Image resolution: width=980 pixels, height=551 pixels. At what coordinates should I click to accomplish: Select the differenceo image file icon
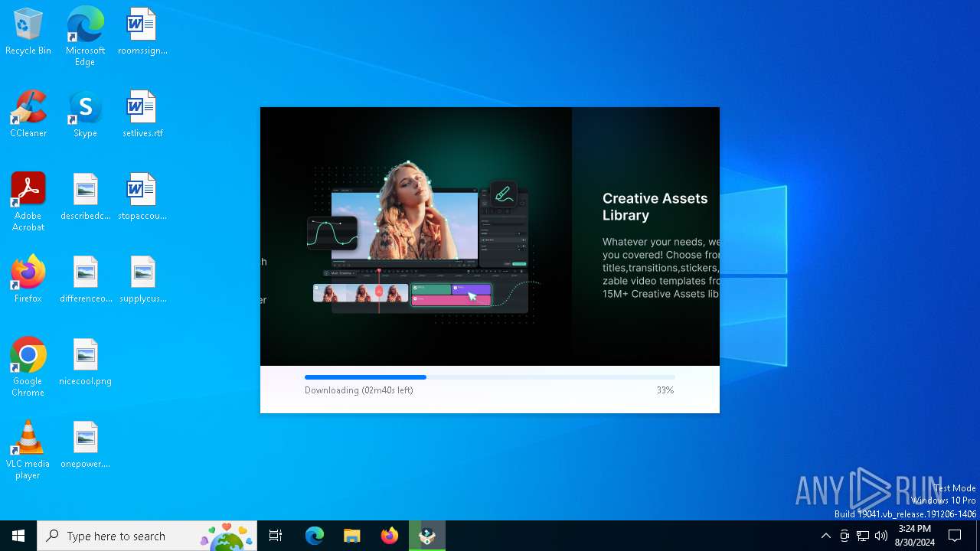[85, 279]
